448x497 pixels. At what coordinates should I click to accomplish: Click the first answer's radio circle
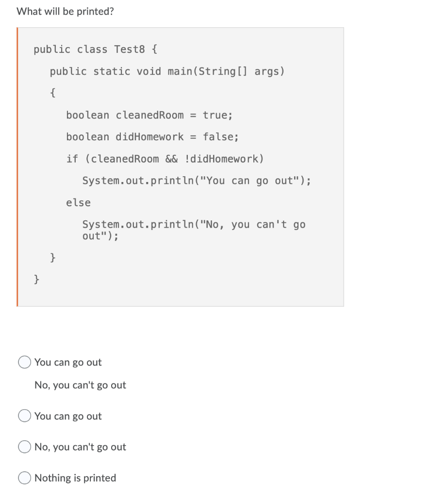tap(24, 362)
